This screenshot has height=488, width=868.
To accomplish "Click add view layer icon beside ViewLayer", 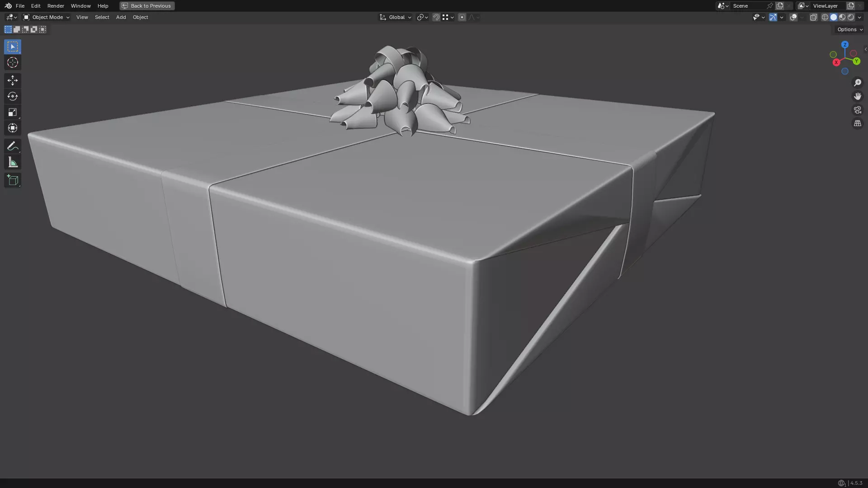I will point(851,6).
